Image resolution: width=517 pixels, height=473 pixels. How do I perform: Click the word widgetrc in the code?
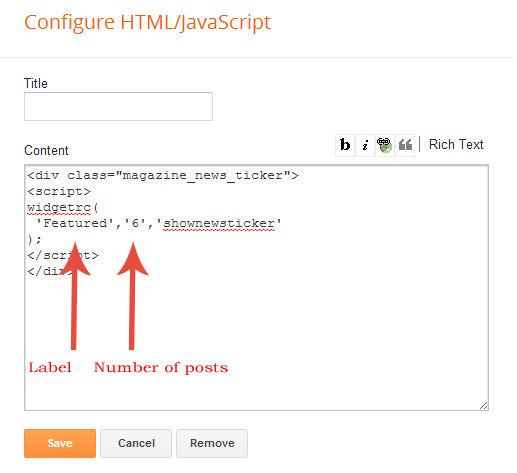59,208
